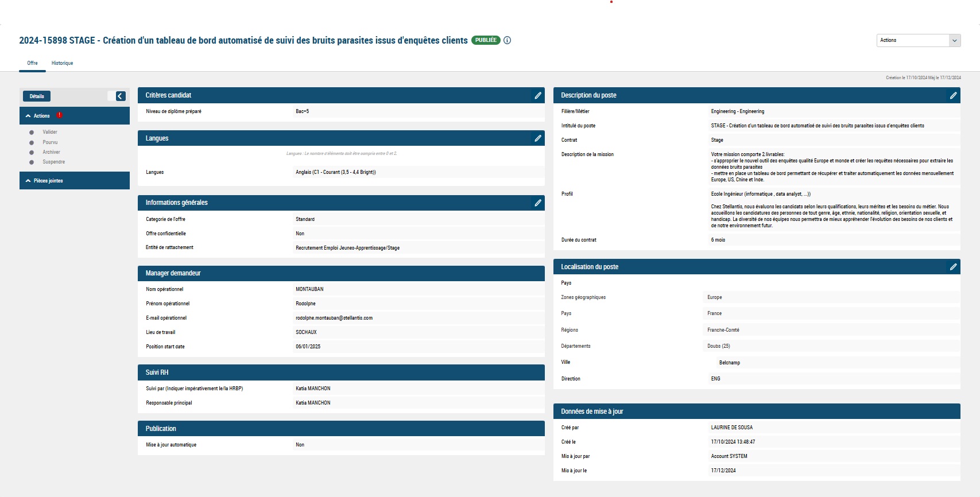Edit the Critères candidat section
The height and width of the screenshot is (497, 980).
click(537, 95)
